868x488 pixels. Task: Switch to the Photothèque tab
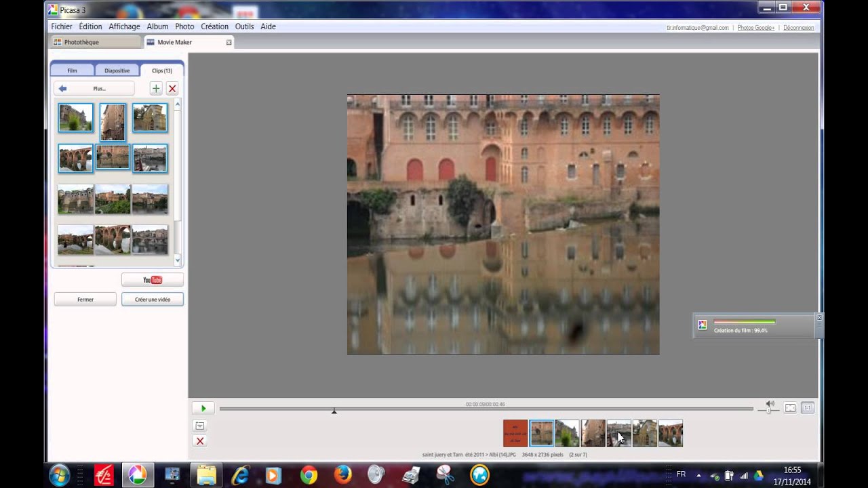96,42
